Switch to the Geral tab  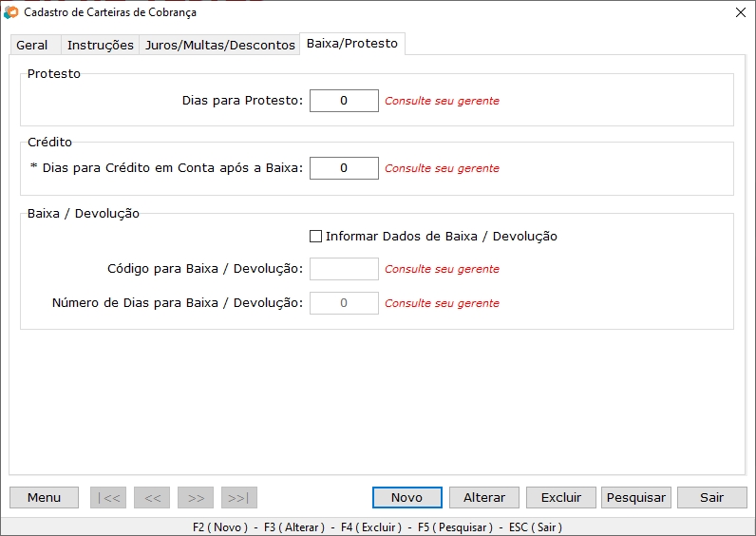(32, 46)
